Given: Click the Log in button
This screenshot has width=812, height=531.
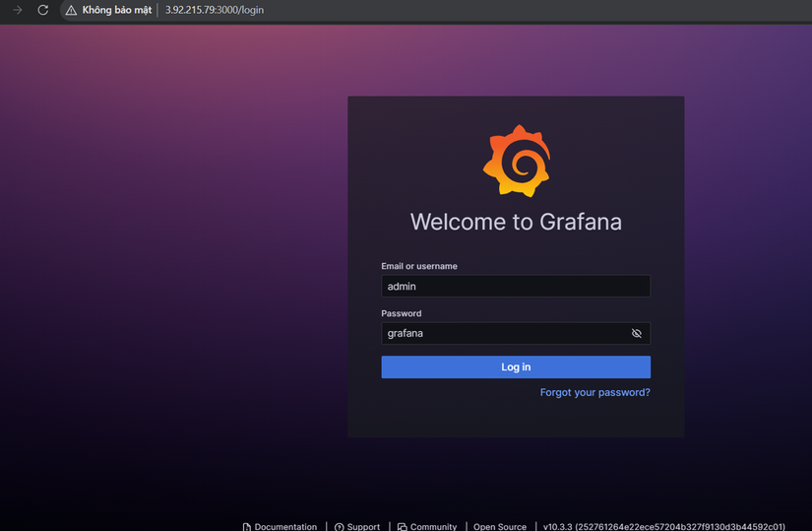Looking at the screenshot, I should tap(516, 367).
